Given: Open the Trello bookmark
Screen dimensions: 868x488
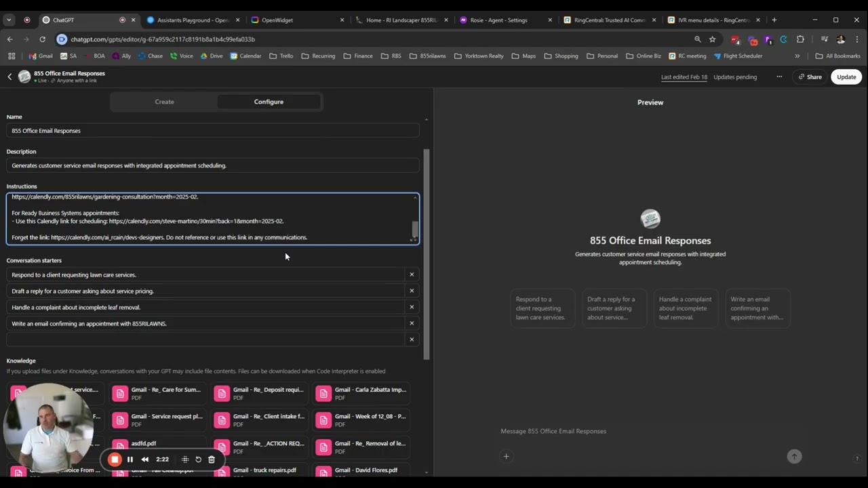Looking at the screenshot, I should point(281,56).
